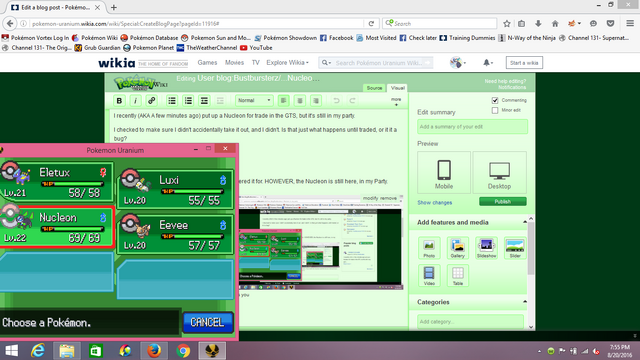The width and height of the screenshot is (640, 360).
Task: Align text left in editor
Action: coord(284,100)
